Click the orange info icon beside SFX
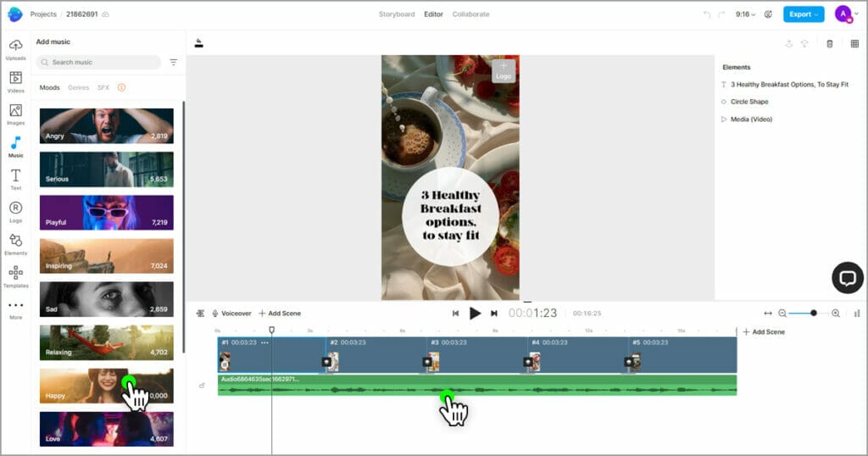The width and height of the screenshot is (868, 456). 122,87
